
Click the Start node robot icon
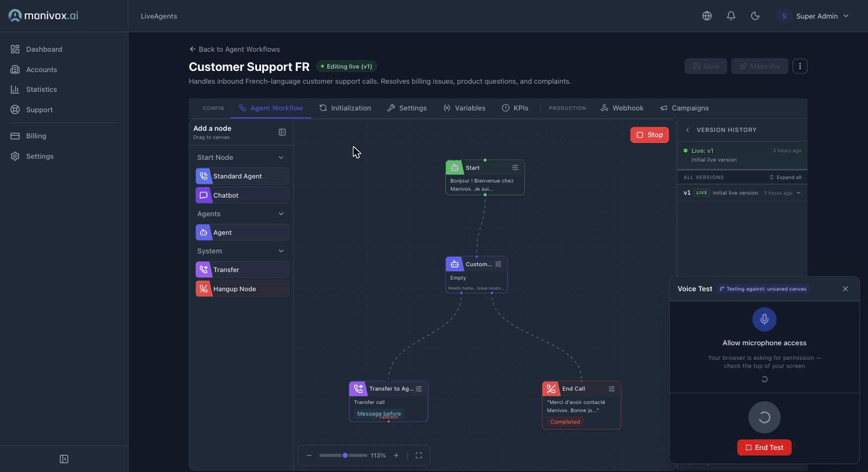coord(454,167)
